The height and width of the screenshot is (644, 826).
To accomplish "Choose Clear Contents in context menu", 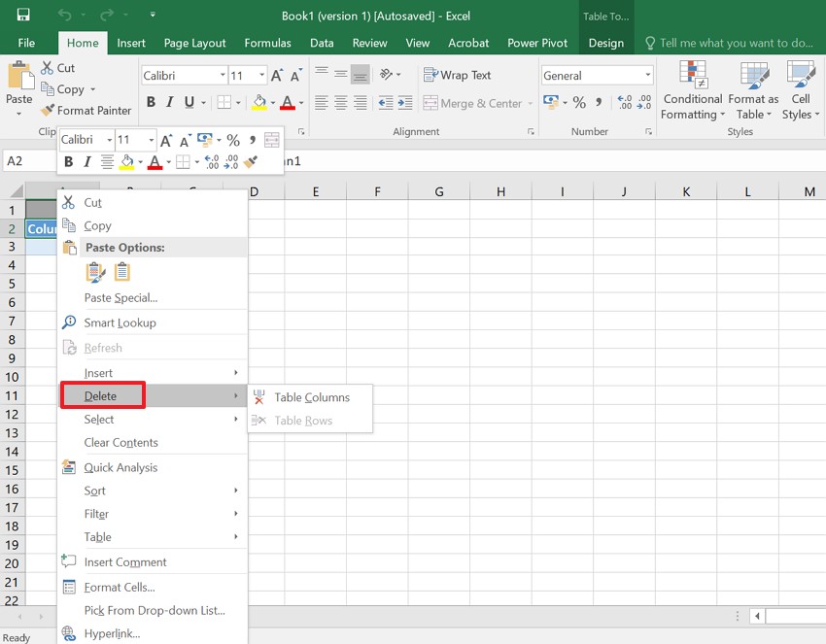I will coord(153,442).
